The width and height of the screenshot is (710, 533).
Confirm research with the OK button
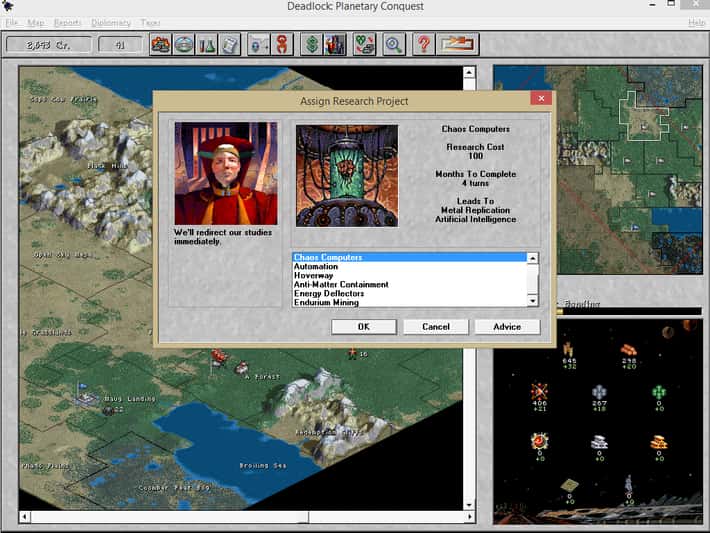[x=364, y=327]
